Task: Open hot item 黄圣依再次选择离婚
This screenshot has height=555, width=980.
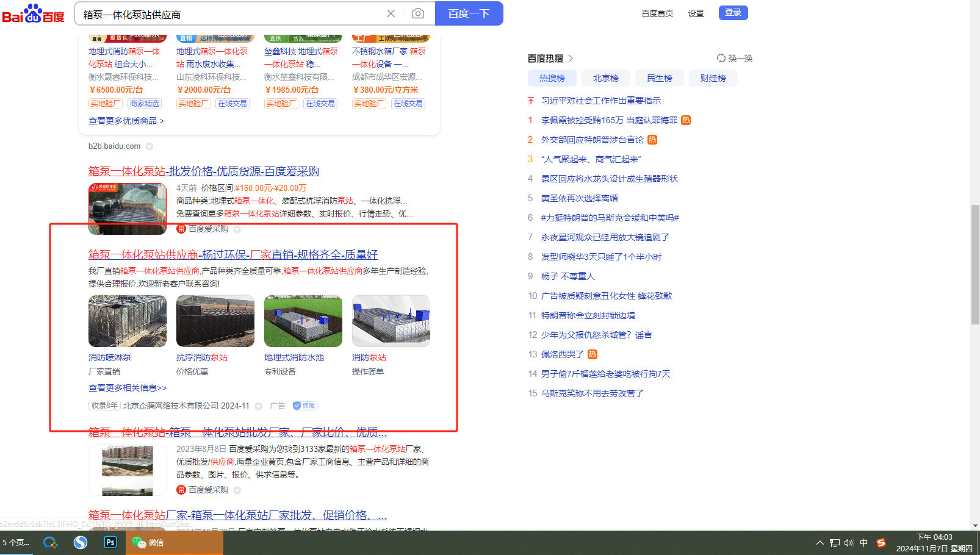Action: click(x=580, y=198)
